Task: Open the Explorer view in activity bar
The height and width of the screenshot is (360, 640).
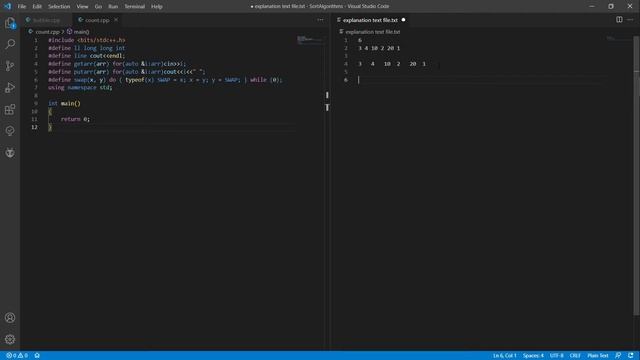Action: 10,23
